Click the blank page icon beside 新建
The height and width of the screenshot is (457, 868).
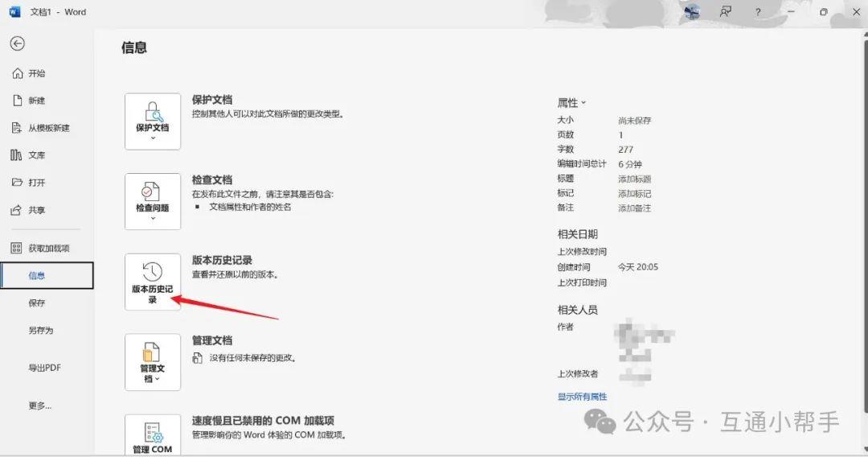pos(17,101)
